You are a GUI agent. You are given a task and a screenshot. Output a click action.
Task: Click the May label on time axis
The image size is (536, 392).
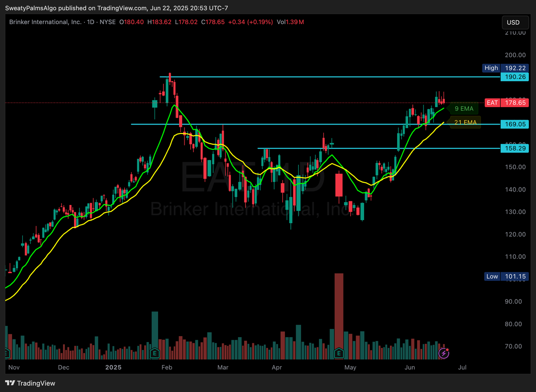pos(351,367)
